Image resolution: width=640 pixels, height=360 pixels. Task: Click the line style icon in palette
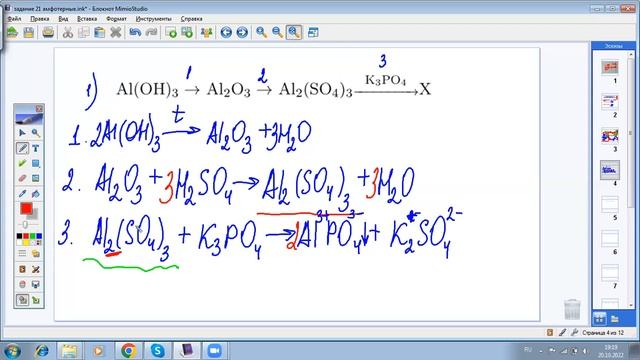pyautogui.click(x=22, y=253)
